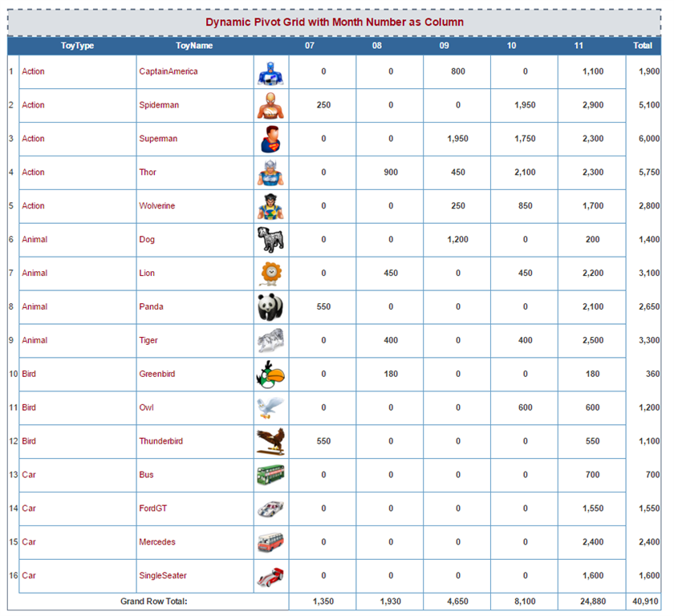Click the Greenbird toy icon

270,375
